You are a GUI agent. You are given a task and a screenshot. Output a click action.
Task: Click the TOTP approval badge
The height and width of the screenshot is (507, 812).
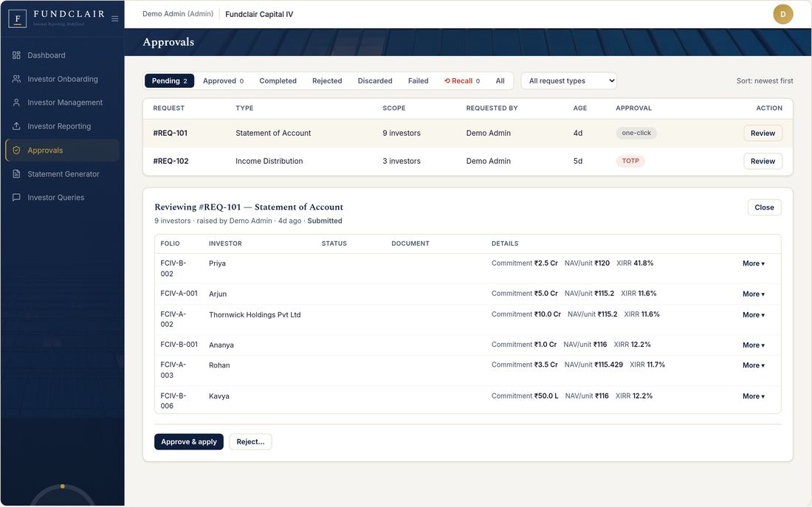(x=630, y=161)
